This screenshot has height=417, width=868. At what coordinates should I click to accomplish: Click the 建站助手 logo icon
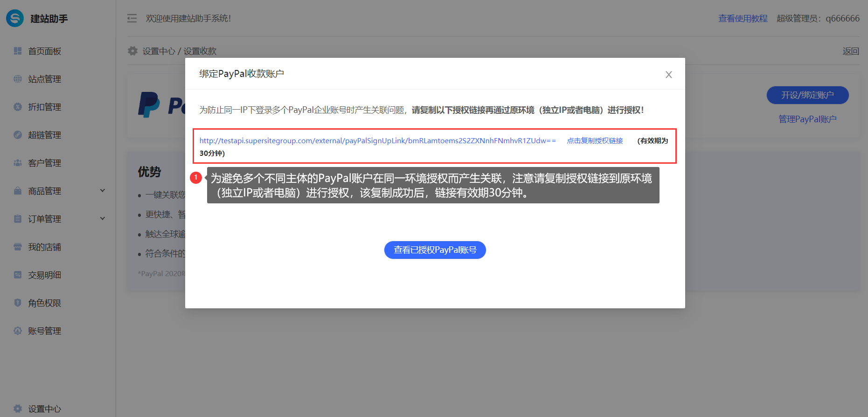tap(15, 18)
